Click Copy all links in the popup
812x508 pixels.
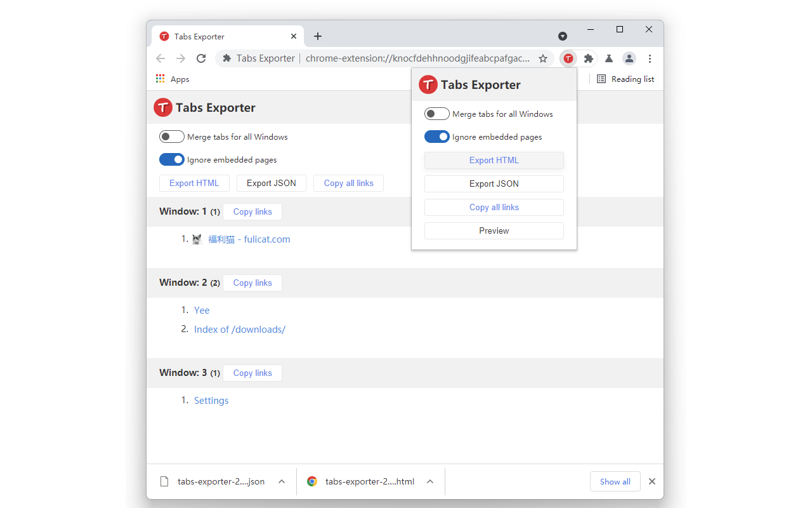494,207
